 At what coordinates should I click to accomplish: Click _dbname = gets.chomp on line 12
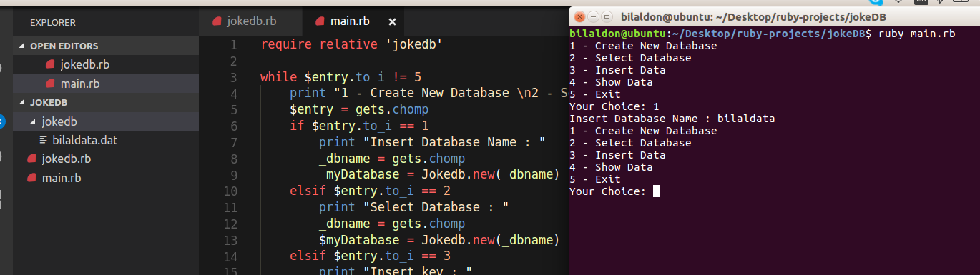point(392,223)
